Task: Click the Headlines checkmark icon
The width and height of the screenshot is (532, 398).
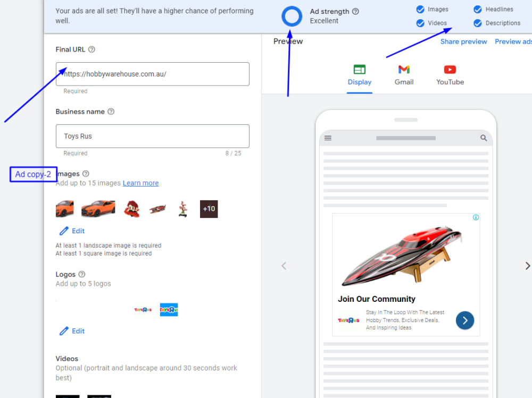Action: click(x=478, y=9)
